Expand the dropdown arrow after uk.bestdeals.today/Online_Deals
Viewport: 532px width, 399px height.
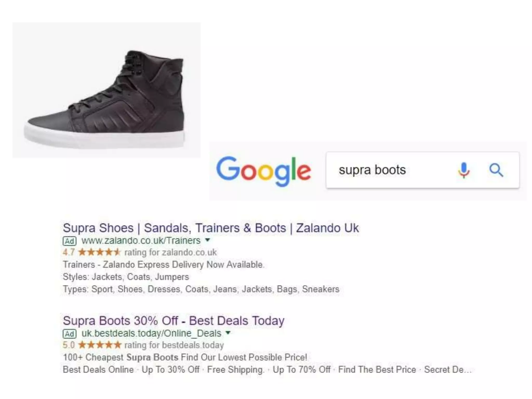tap(228, 333)
